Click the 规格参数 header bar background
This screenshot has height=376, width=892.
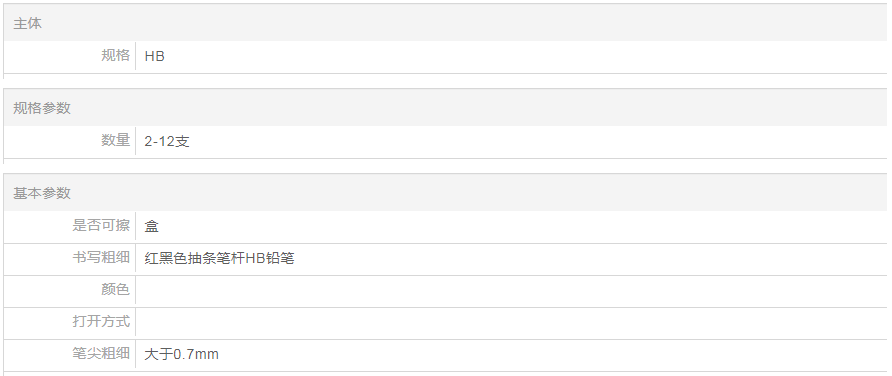[445, 108]
